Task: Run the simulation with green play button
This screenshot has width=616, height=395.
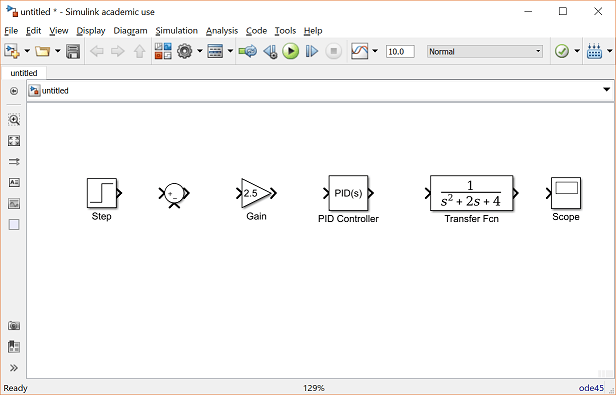Action: click(291, 51)
